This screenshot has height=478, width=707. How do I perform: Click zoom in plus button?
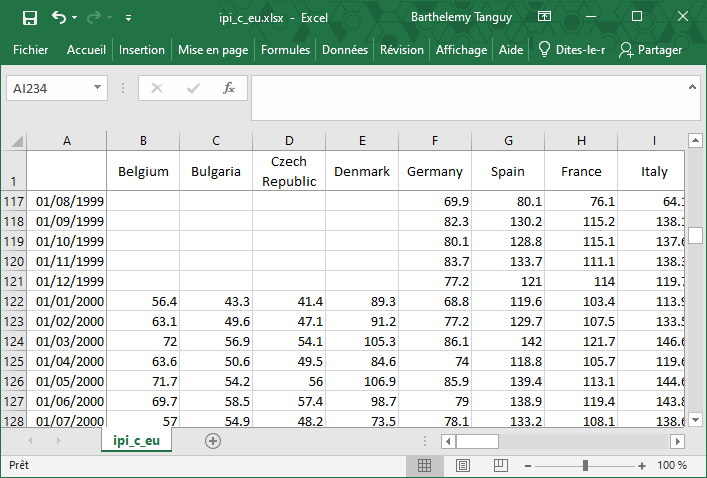point(642,465)
